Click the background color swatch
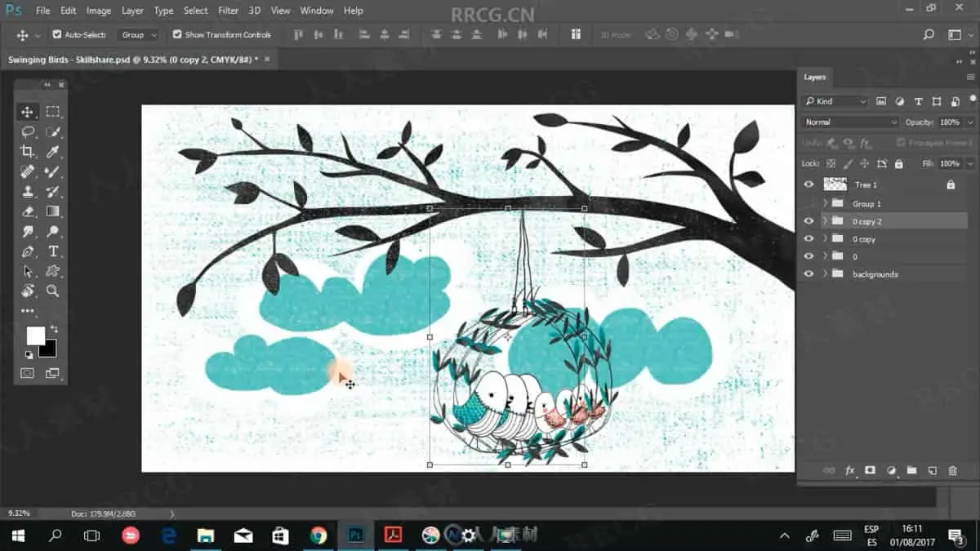Viewport: 980px width, 551px height. click(x=49, y=350)
